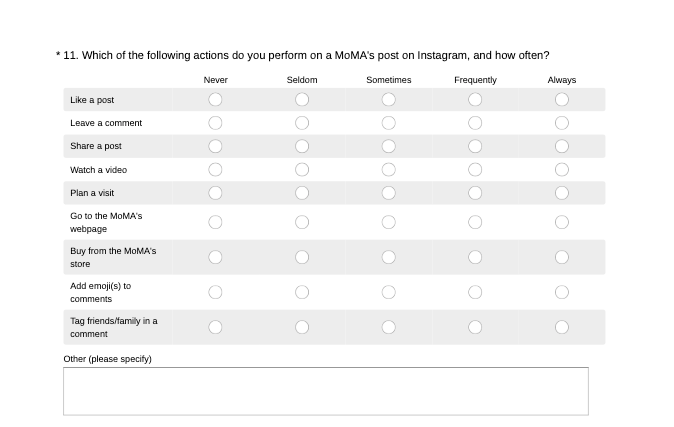The image size is (674, 427).
Task: Mark Always for Watch a video
Action: [x=562, y=169]
